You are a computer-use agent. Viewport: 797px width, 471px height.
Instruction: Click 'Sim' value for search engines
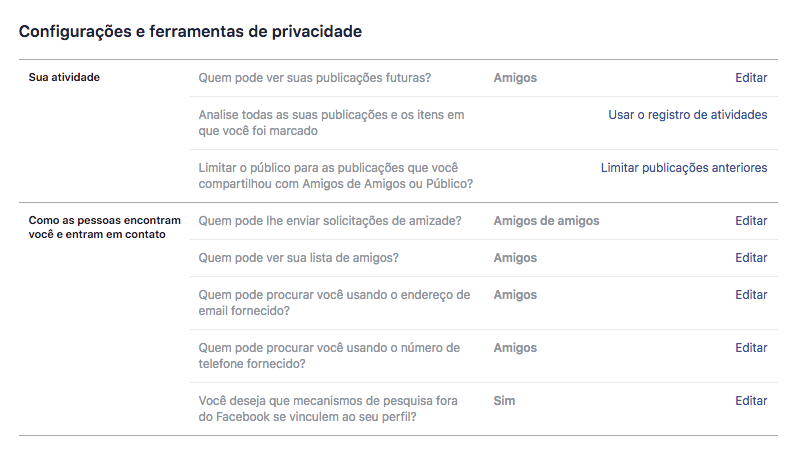[504, 400]
